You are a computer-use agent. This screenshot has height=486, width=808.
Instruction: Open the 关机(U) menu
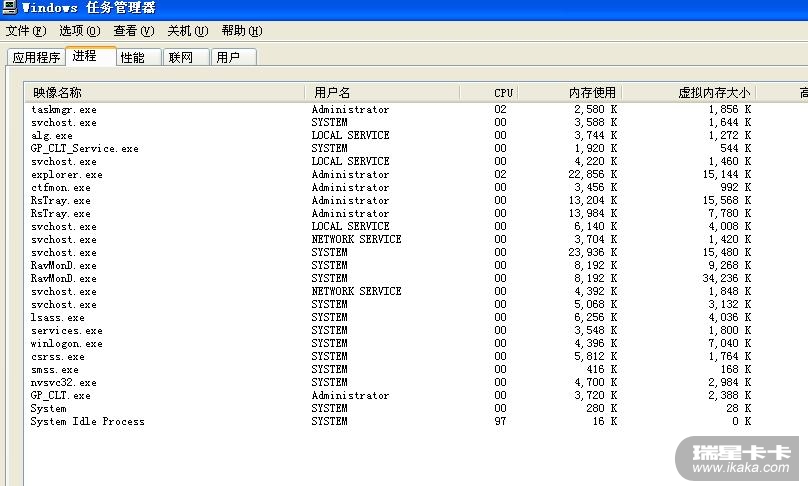(x=188, y=31)
